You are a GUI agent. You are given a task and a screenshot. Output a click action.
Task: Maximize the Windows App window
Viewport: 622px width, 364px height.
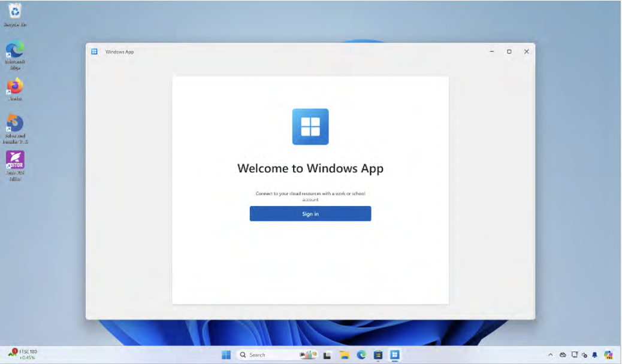509,51
